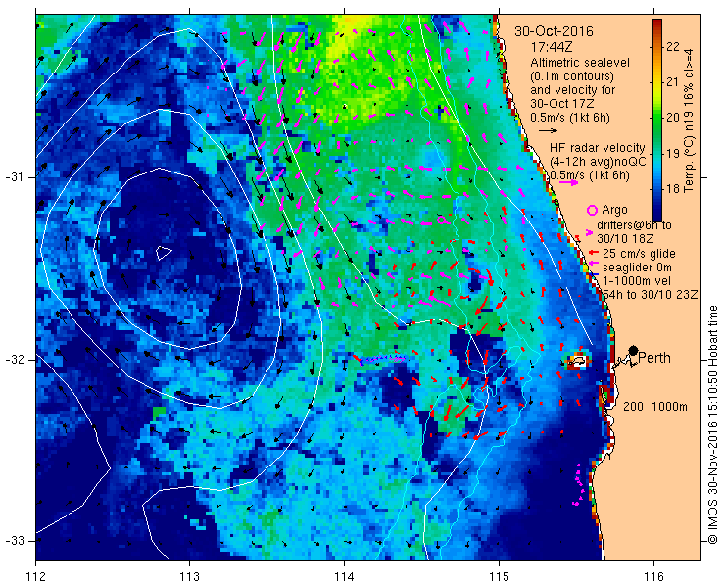Screen dimensions: 725x588
Task: Click the longitude axis label 113
Action: pos(189,577)
